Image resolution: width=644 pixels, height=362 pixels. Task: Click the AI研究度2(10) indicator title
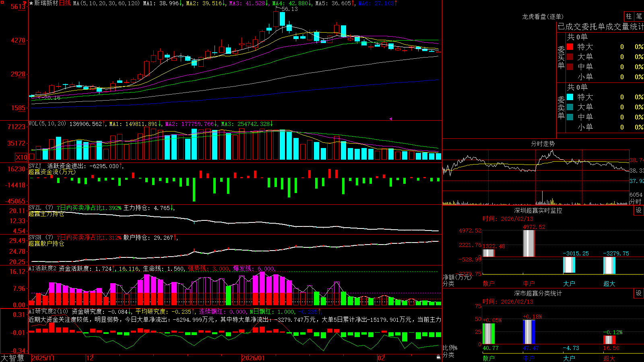click(x=49, y=311)
